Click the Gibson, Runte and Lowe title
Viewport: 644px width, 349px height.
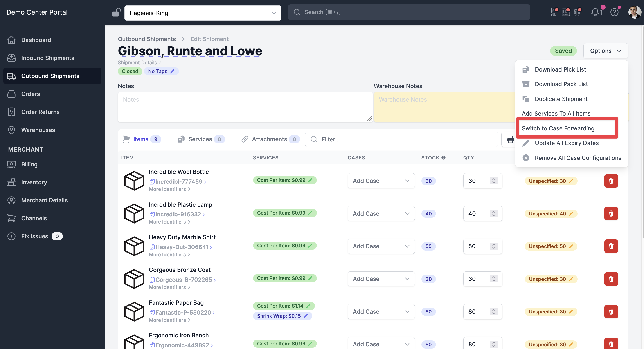190,51
